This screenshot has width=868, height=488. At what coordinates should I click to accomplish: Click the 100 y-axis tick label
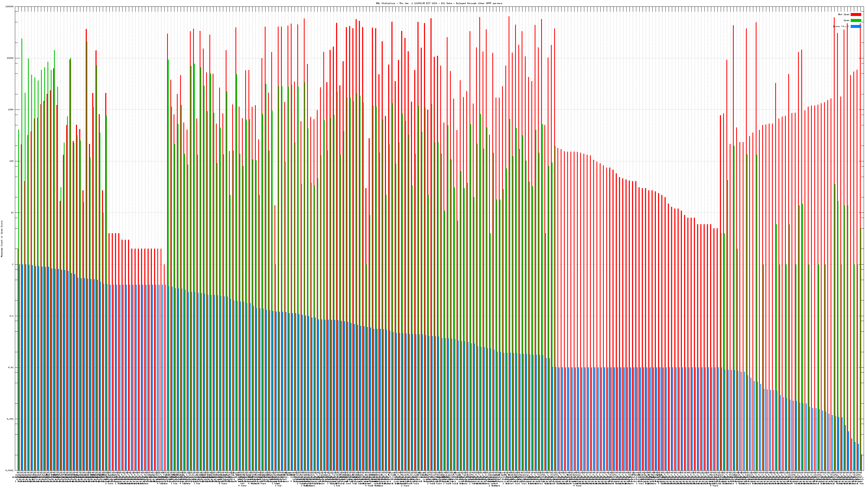pyautogui.click(x=12, y=161)
